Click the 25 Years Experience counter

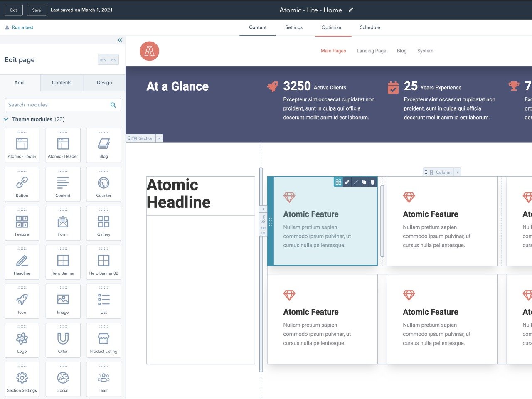click(x=433, y=86)
